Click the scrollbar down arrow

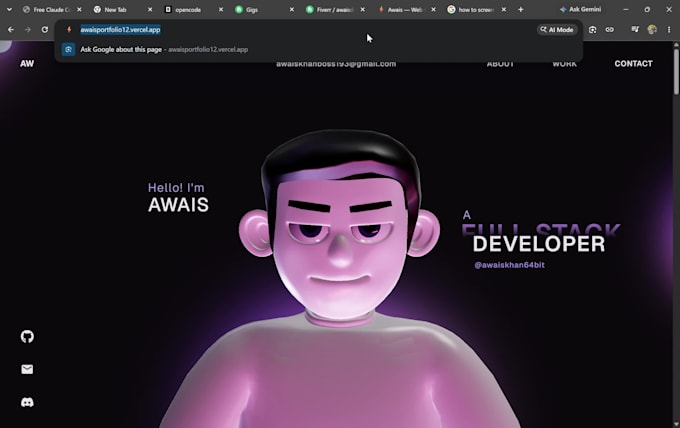[x=676, y=424]
